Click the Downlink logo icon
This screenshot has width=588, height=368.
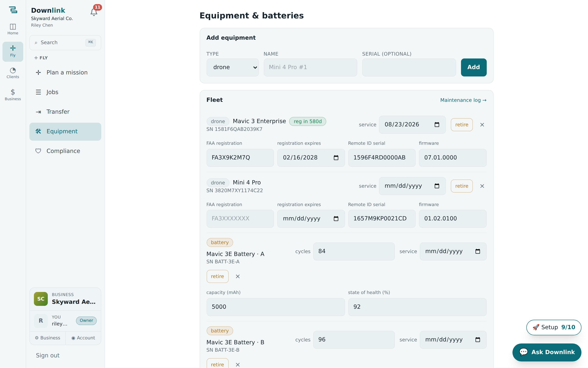(x=13, y=10)
